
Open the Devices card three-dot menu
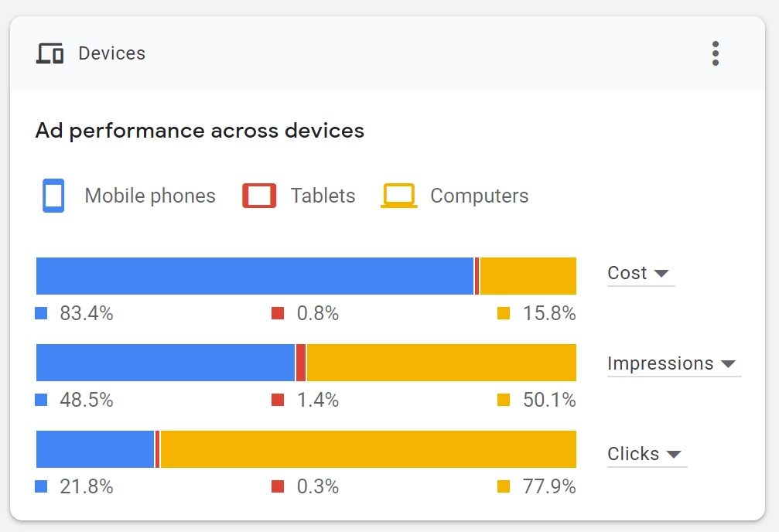pyautogui.click(x=716, y=53)
